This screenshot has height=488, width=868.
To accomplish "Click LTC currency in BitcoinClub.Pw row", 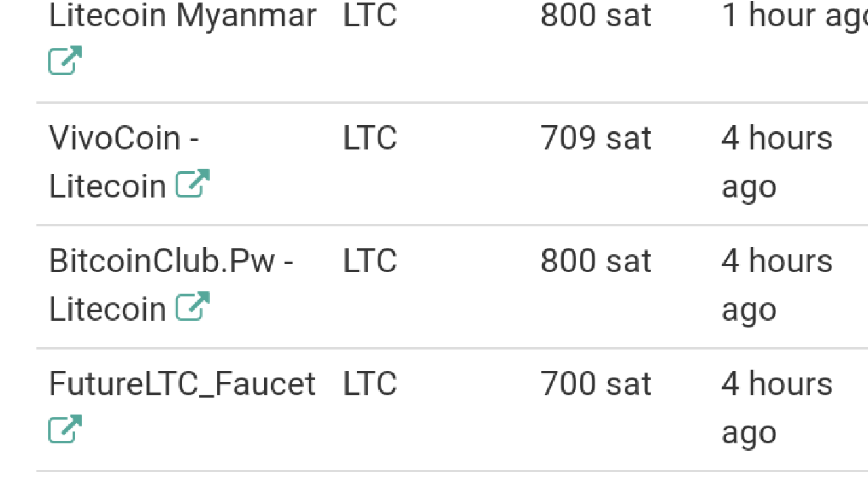I will (370, 262).
